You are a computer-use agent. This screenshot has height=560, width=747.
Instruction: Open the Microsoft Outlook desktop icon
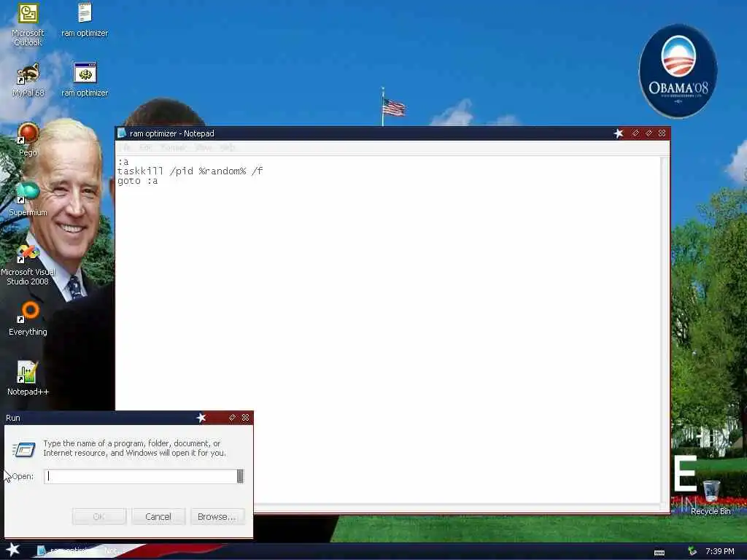coord(28,24)
